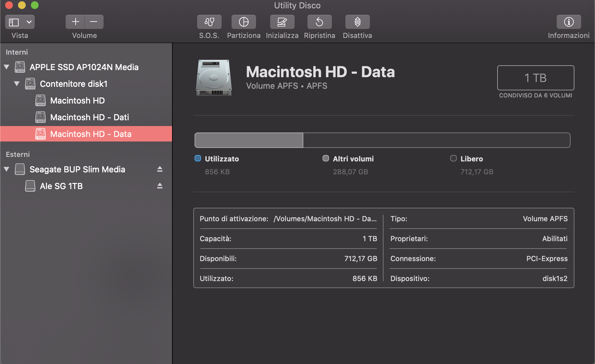This screenshot has height=364, width=595.
Task: Select the Ale SG 1TB volume
Action: coord(61,186)
